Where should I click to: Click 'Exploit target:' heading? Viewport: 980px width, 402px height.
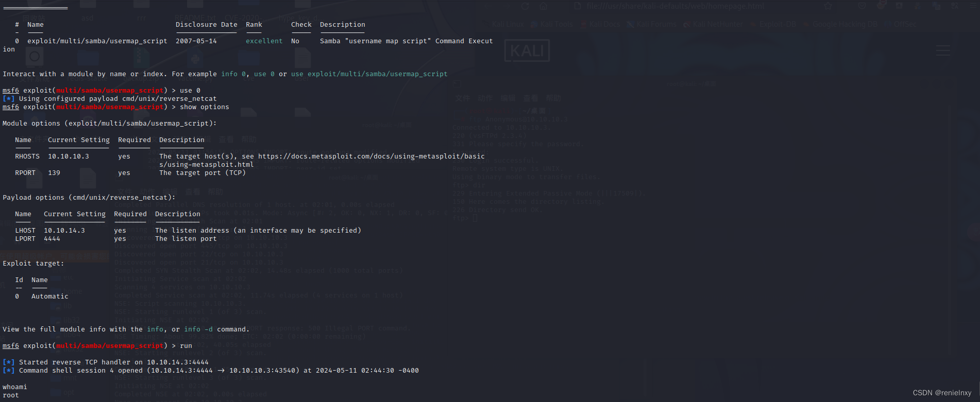(33, 264)
